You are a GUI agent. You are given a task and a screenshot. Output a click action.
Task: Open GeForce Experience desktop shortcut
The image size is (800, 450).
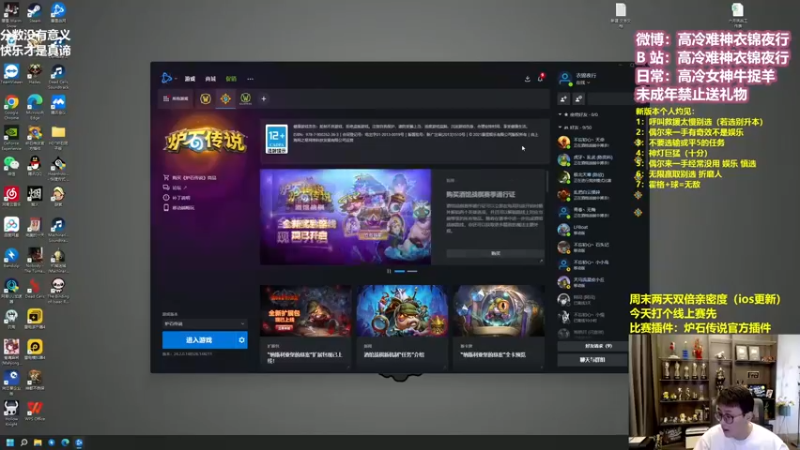(x=11, y=137)
